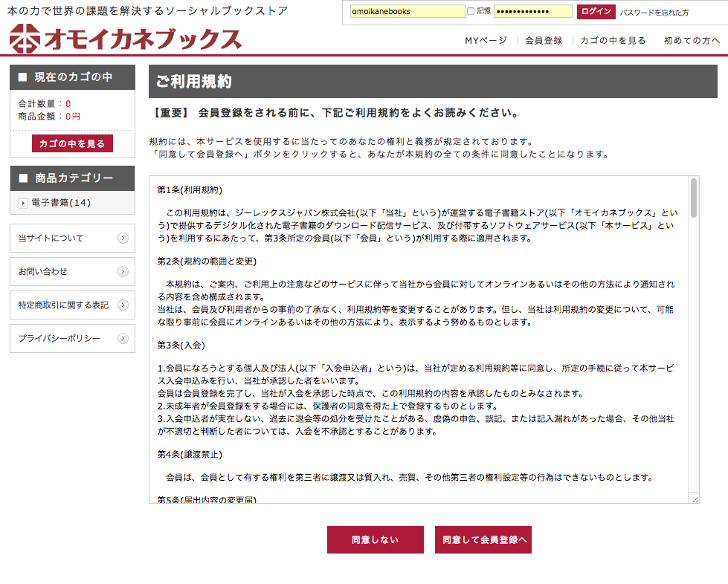
Task: Select 会員登録 in the top navigation
Action: click(543, 41)
